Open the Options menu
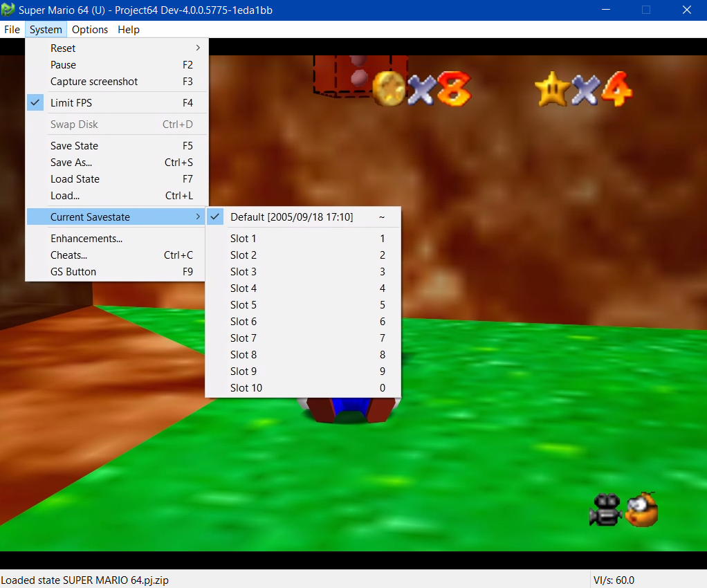 click(x=90, y=30)
